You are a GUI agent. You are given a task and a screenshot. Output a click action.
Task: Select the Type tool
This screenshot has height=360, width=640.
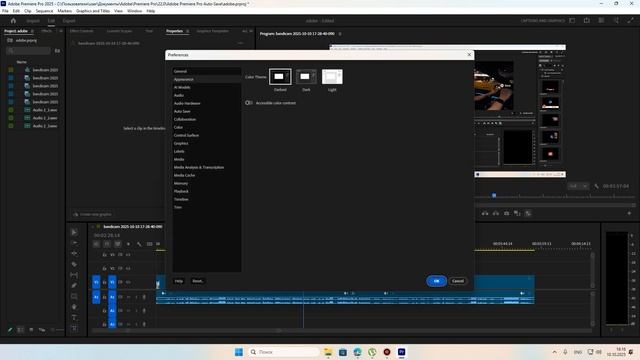74,318
